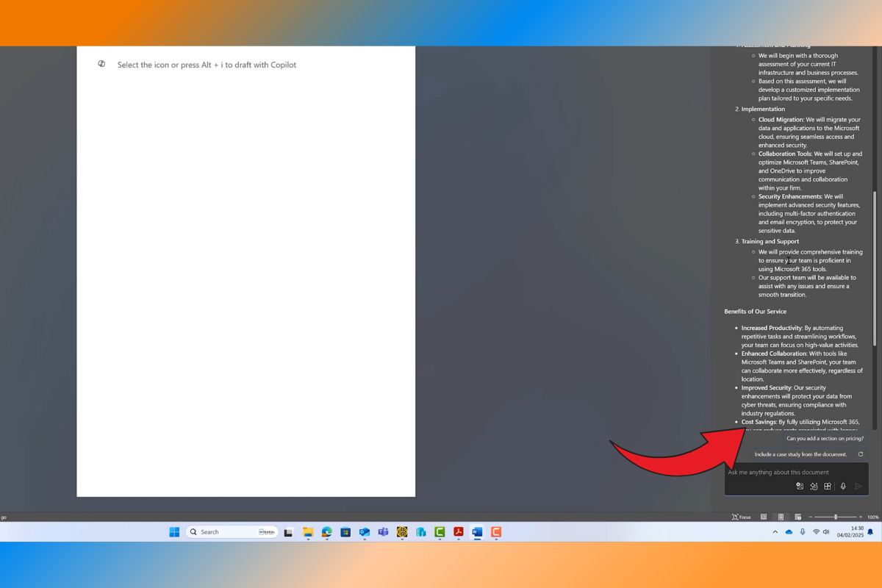
Task: Click the add image icon in Copilot input
Action: 800,486
